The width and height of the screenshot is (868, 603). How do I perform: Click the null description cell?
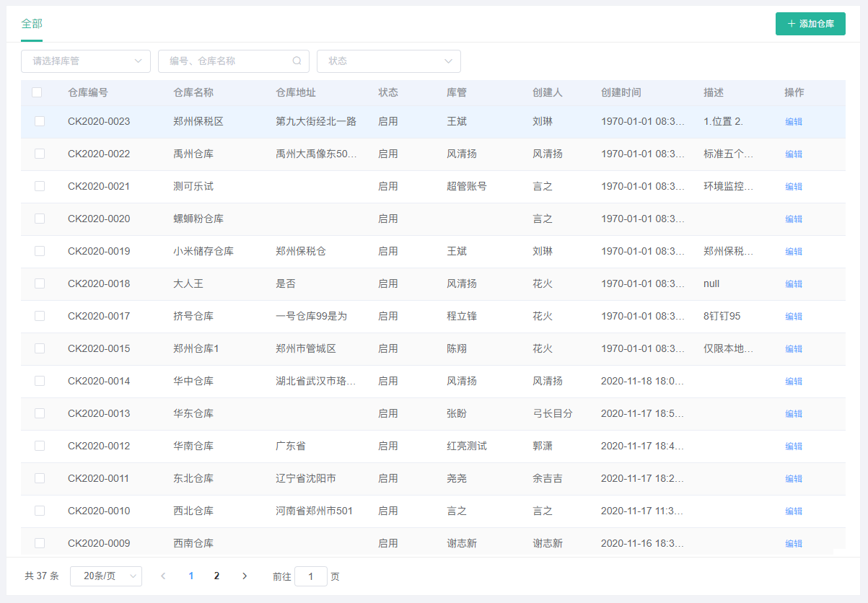[711, 283]
